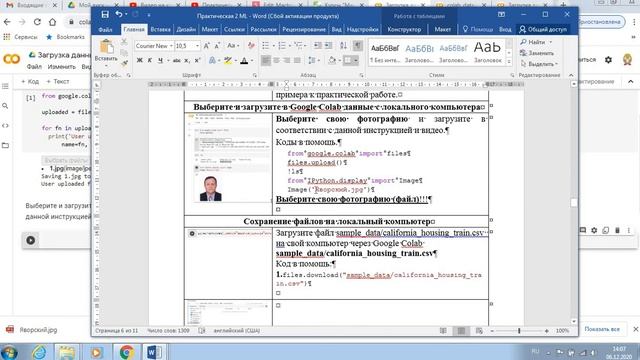The height and width of the screenshot is (360, 640).
Task: Cut the selection with the scissors icon
Action: pyautogui.click(x=124, y=42)
